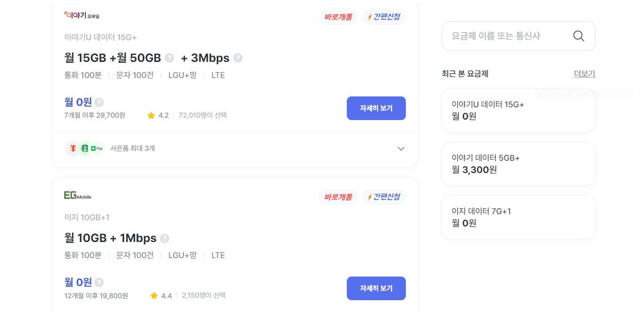Open 자세히 보기 for 이야기U 데이터 15G+

tap(376, 108)
